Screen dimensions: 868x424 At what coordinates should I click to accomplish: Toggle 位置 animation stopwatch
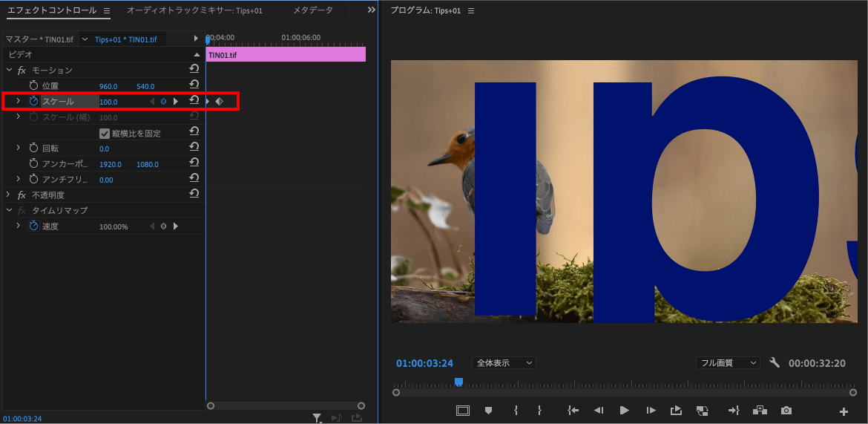click(x=34, y=86)
